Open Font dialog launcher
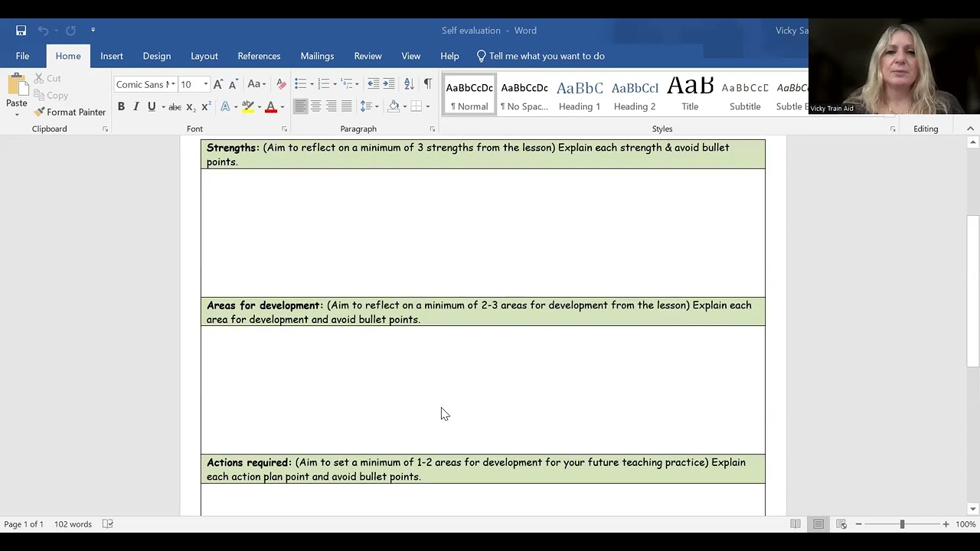The image size is (980, 551). click(x=284, y=129)
